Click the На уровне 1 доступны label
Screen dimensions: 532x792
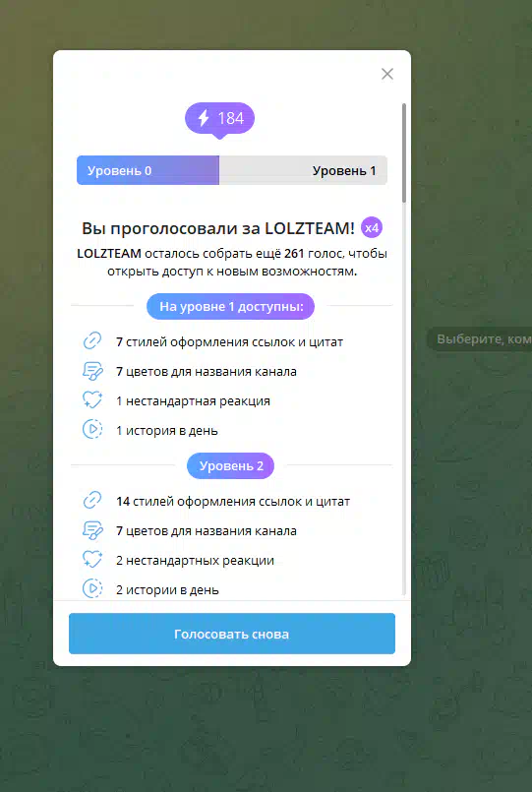(x=231, y=307)
